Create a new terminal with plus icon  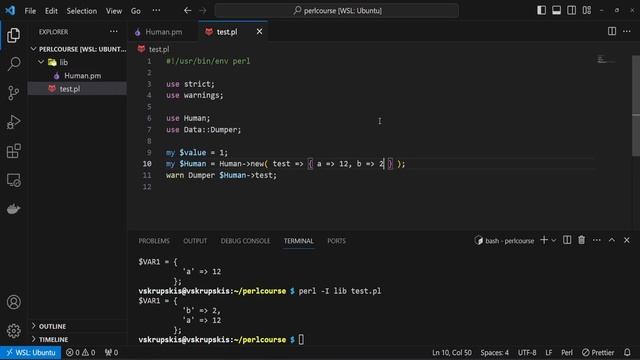coord(544,240)
